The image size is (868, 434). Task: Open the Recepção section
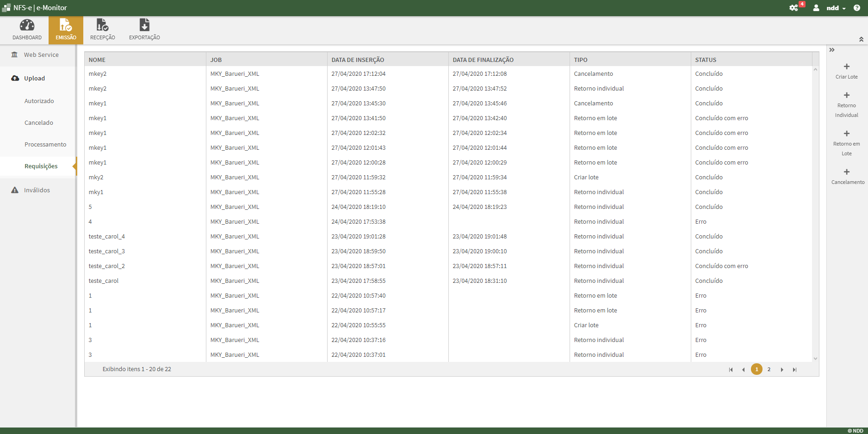pos(102,29)
